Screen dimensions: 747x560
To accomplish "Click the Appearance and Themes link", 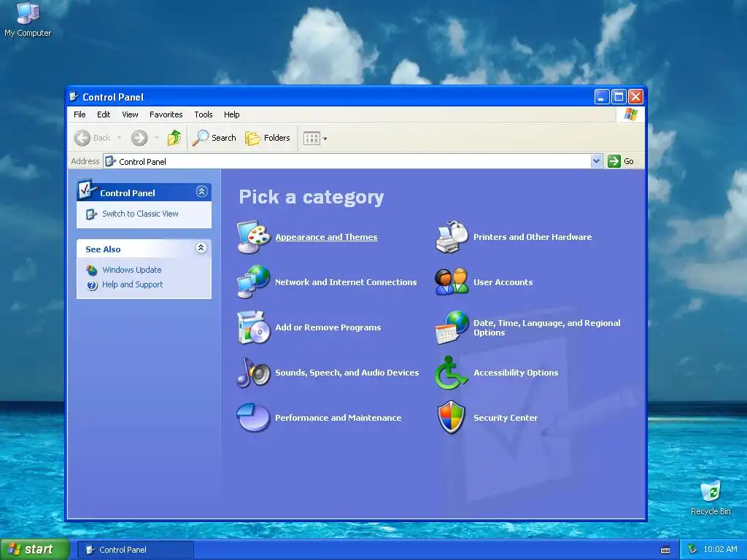I will [x=326, y=237].
